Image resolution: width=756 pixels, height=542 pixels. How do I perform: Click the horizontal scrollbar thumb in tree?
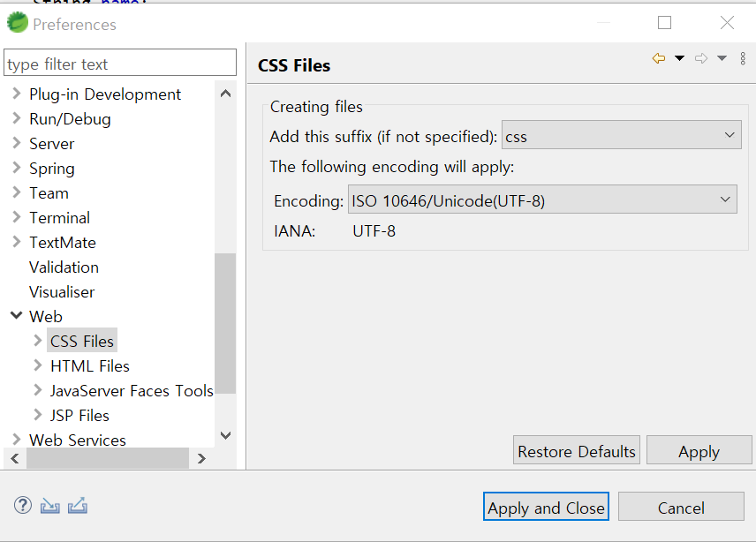click(108, 458)
